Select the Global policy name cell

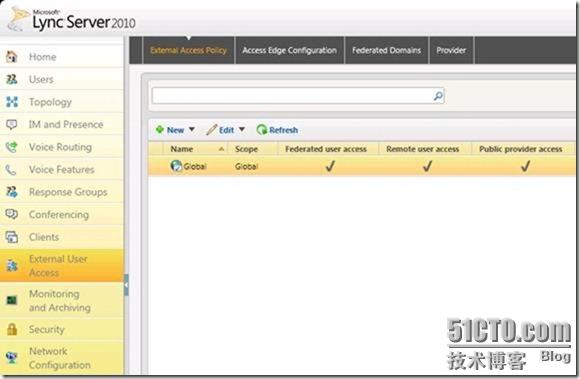coord(195,166)
